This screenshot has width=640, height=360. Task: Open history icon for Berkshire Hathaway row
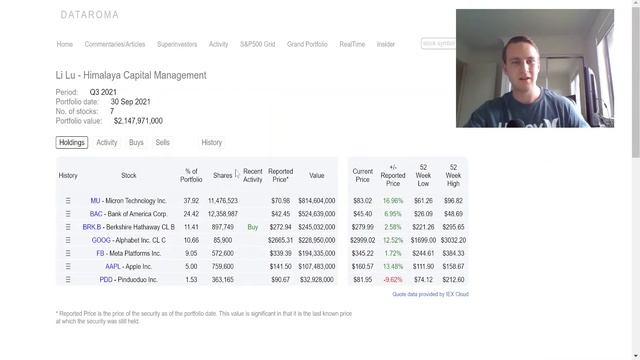tap(68, 227)
